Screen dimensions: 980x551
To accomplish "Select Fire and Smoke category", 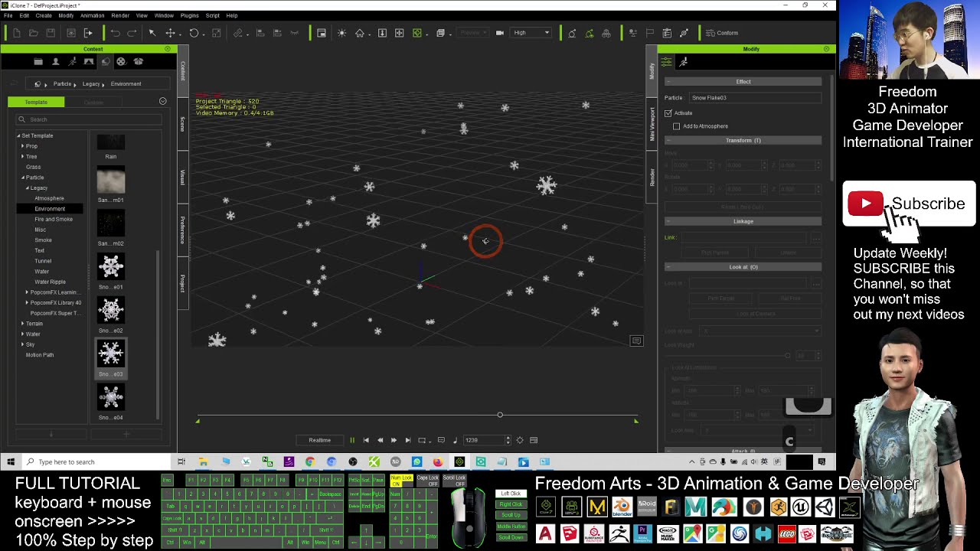I will [54, 220].
